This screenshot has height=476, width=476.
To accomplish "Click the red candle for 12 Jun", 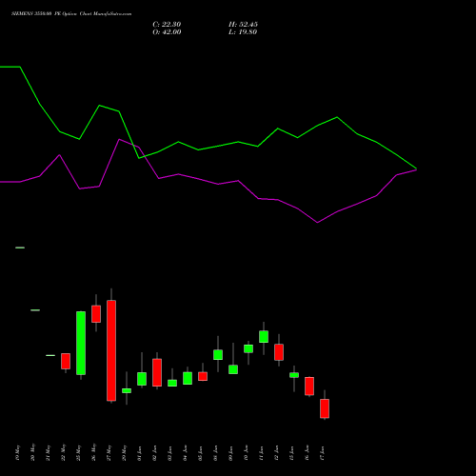I will tap(279, 352).
